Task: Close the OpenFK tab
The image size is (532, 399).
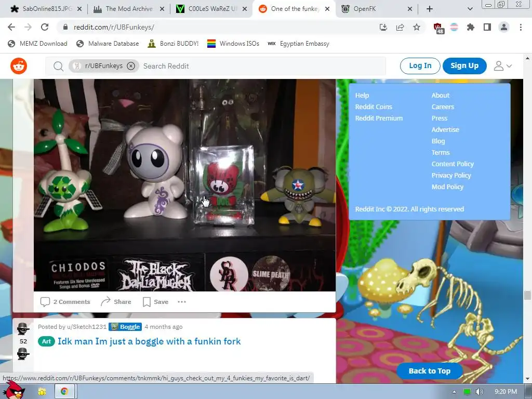Action: [x=410, y=9]
